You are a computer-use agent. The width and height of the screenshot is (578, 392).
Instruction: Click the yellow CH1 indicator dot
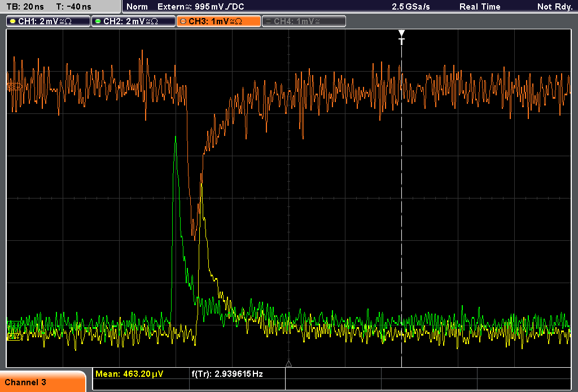coord(13,21)
